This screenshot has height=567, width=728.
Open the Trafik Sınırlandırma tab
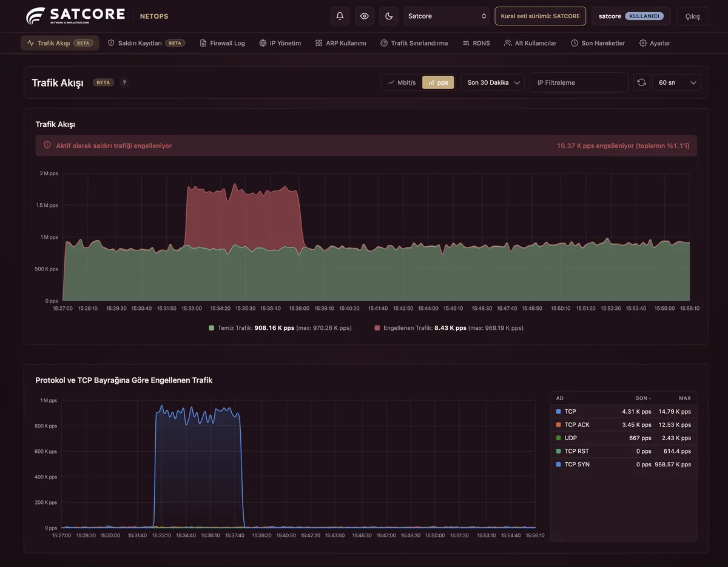414,43
